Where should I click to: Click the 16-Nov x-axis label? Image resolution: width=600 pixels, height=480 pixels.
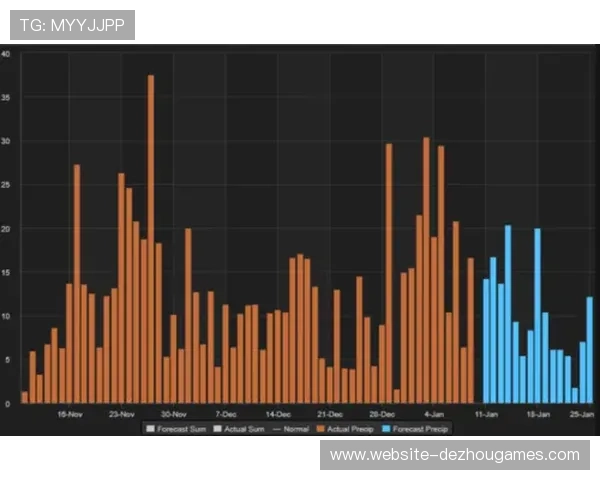tap(70, 412)
